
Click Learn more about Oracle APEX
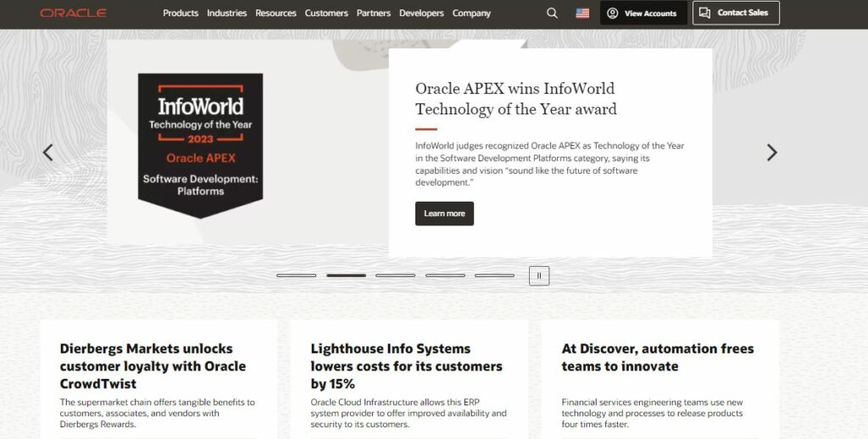(444, 214)
